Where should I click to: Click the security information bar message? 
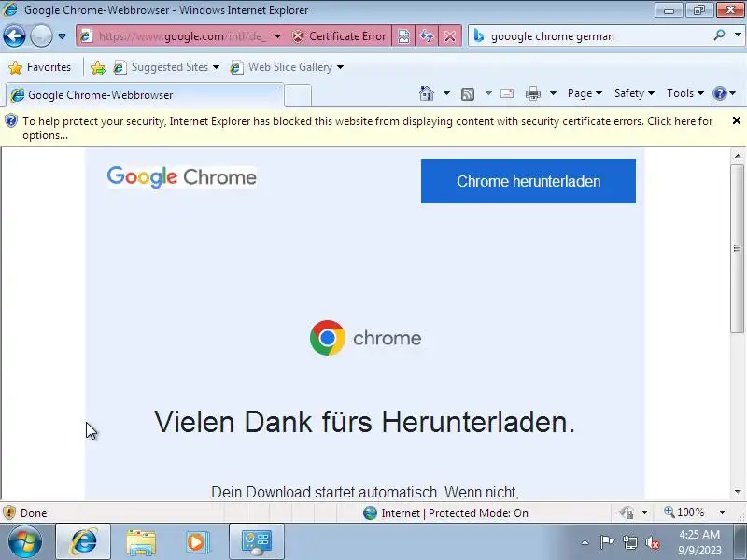tap(367, 128)
